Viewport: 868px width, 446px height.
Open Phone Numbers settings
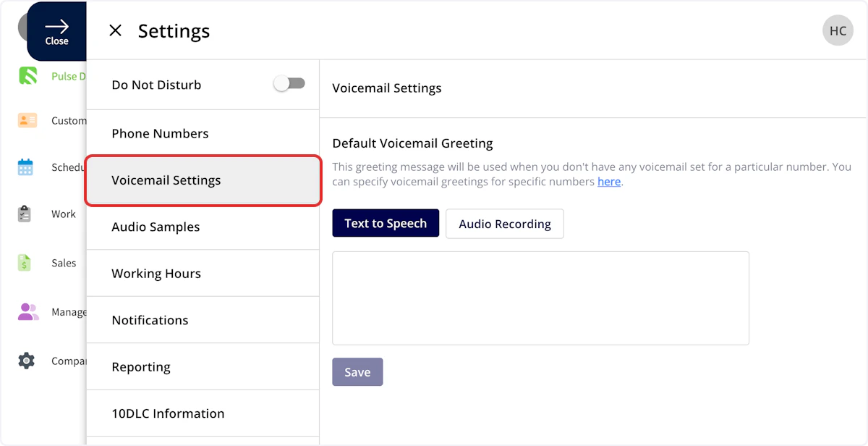(x=203, y=133)
